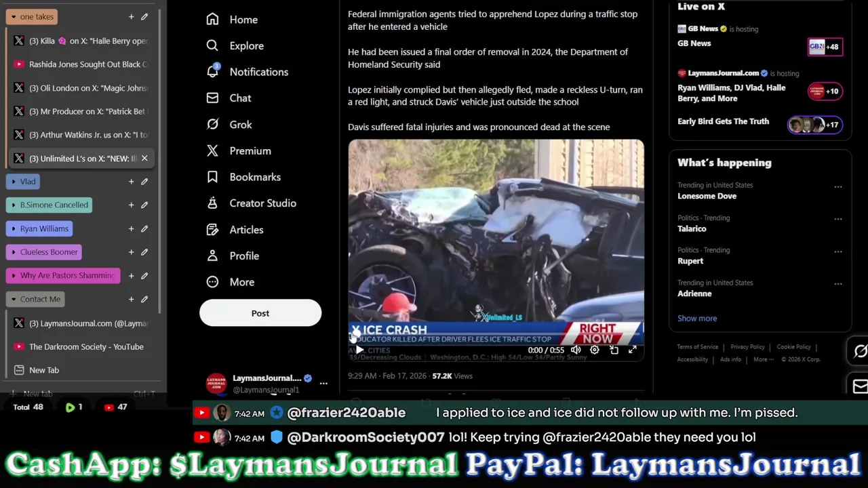
Task: Switch to The Darkroom Society YouTube tab
Action: pyautogui.click(x=81, y=347)
